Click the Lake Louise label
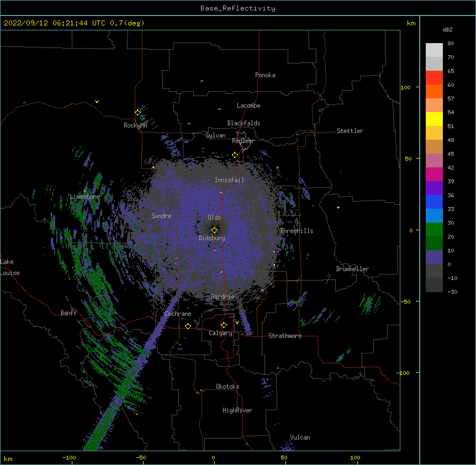 [10, 267]
